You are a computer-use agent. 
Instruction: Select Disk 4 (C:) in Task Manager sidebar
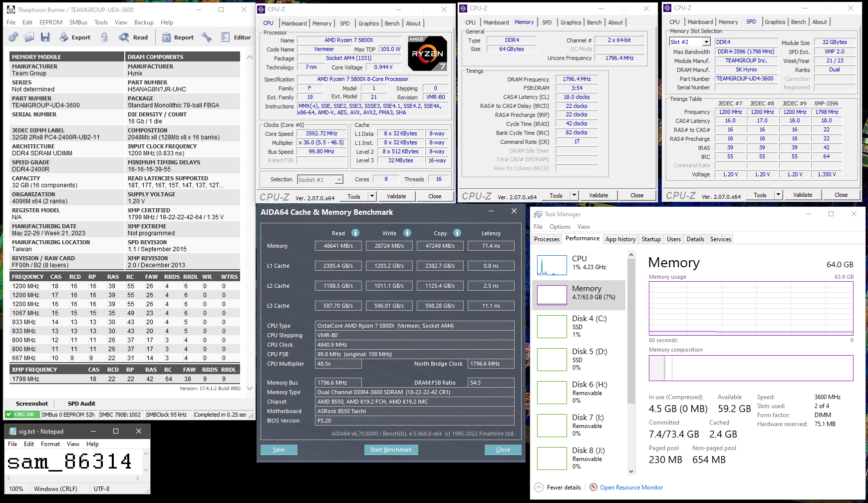pos(579,327)
